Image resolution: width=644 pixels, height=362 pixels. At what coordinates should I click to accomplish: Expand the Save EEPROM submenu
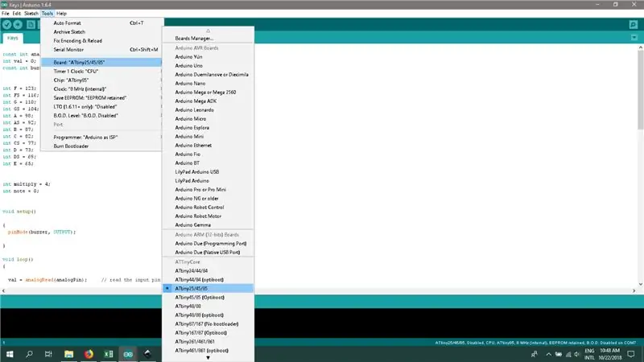click(101, 97)
